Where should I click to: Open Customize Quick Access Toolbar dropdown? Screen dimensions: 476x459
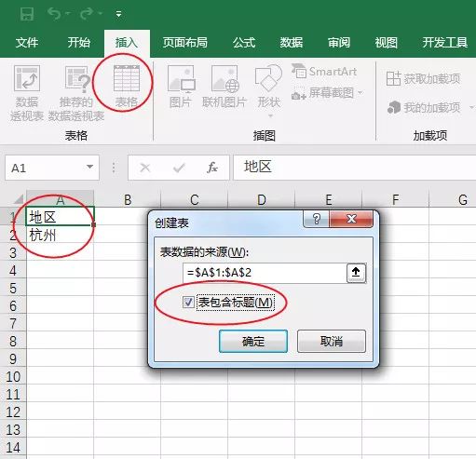(x=118, y=14)
